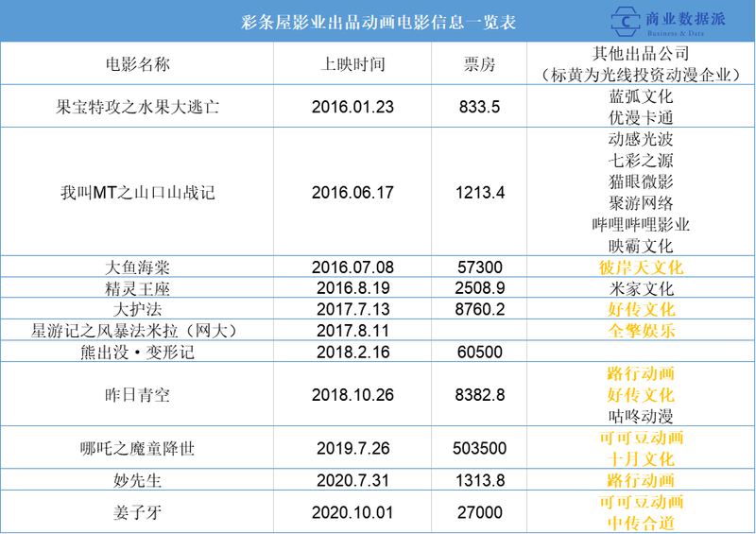Click company name 哔哩哔哩影业

(x=641, y=224)
